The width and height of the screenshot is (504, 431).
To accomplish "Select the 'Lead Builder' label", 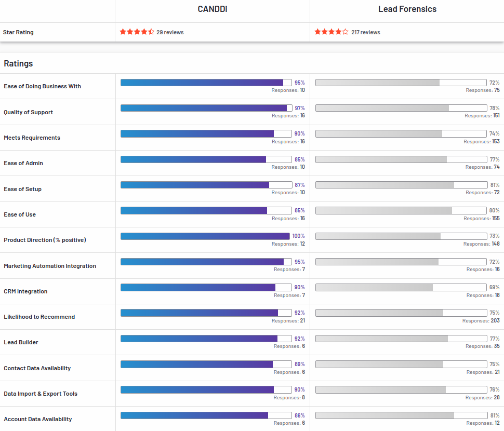I will pos(21,342).
